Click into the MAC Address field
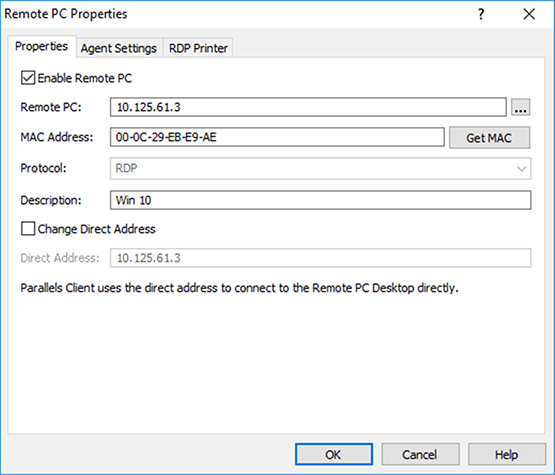 click(277, 137)
